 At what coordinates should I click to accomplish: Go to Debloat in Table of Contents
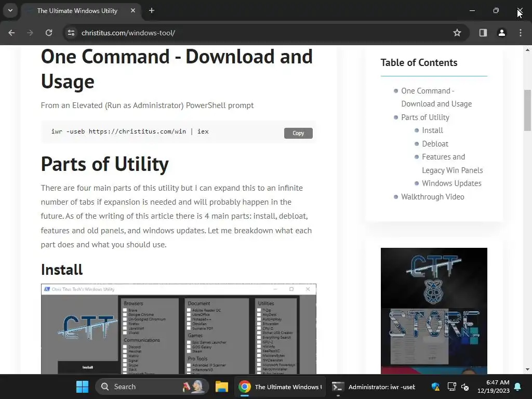tap(435, 144)
